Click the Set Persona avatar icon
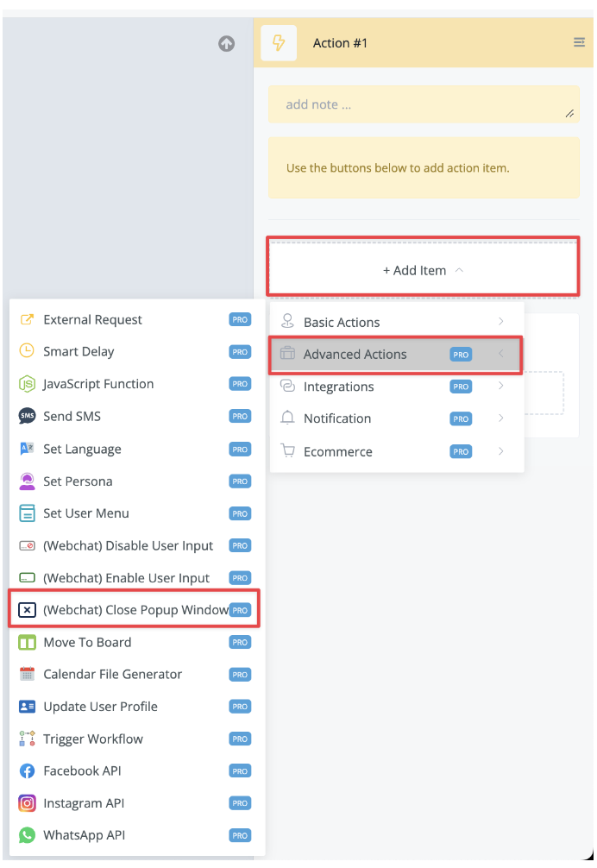The width and height of the screenshot is (597, 868). [27, 481]
